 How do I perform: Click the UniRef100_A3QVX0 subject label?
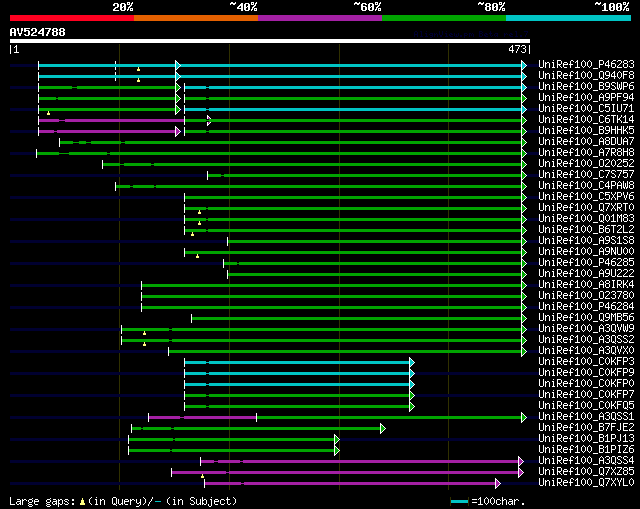pyautogui.click(x=586, y=351)
